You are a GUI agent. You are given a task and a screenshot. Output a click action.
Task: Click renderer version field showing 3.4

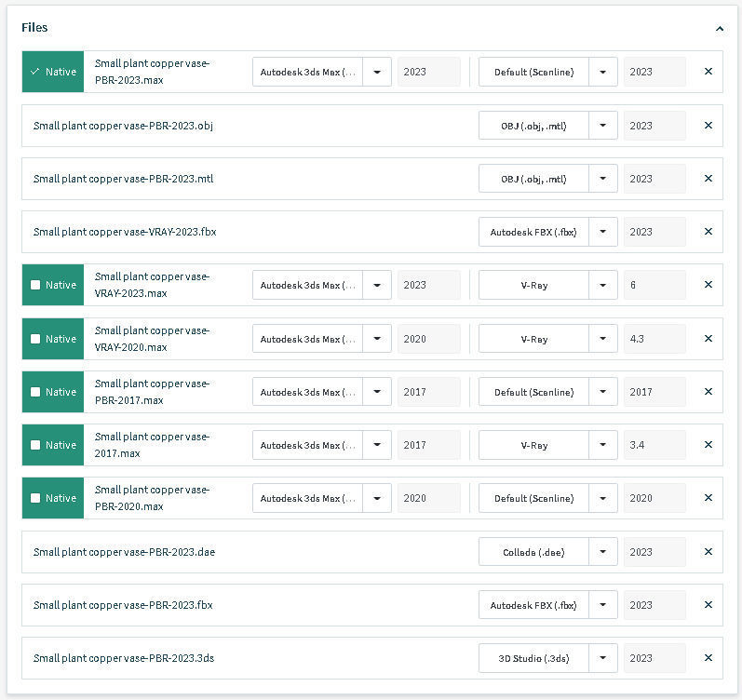(x=654, y=445)
